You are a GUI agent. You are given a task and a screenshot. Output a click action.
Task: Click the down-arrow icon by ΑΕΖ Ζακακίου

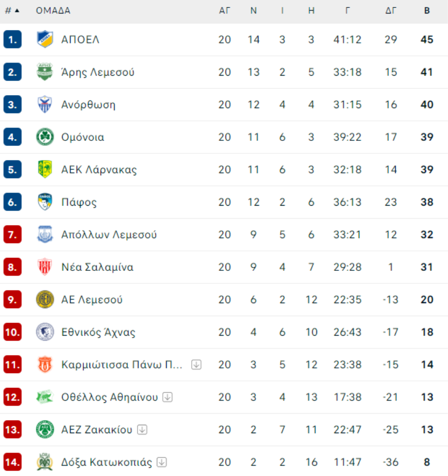[x=142, y=430]
